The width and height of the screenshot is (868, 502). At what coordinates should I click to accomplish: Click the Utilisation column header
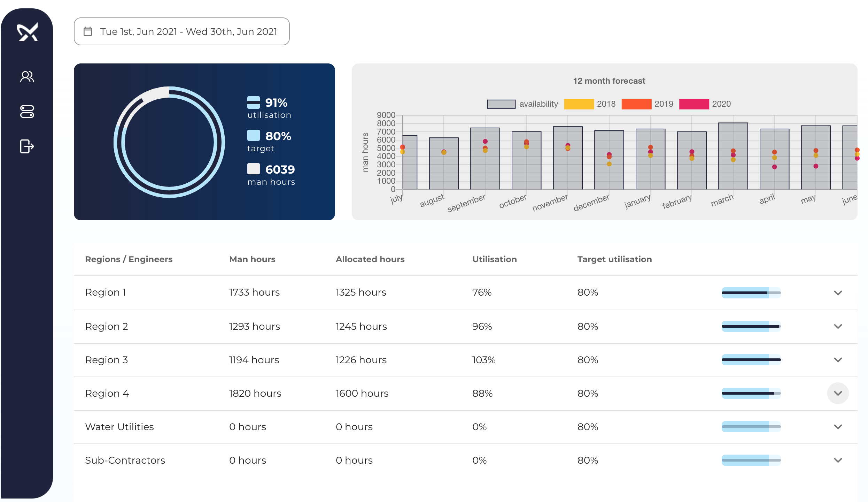[494, 259]
